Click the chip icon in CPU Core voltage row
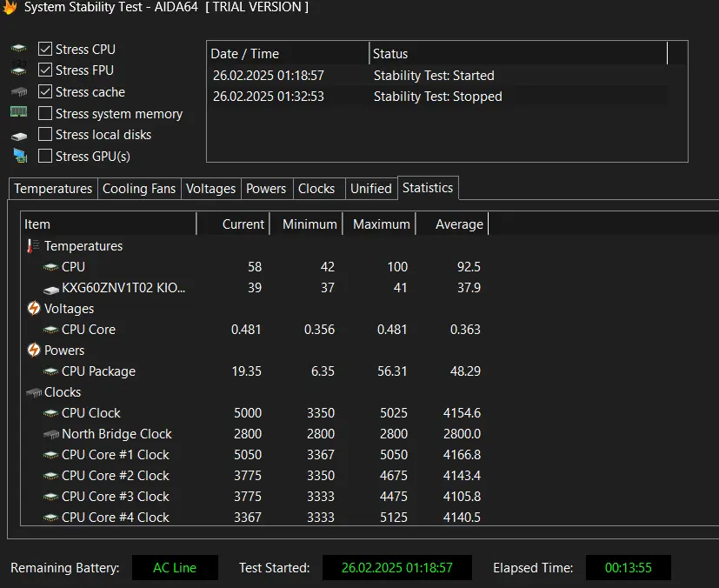Image resolution: width=719 pixels, height=588 pixels. coord(50,330)
